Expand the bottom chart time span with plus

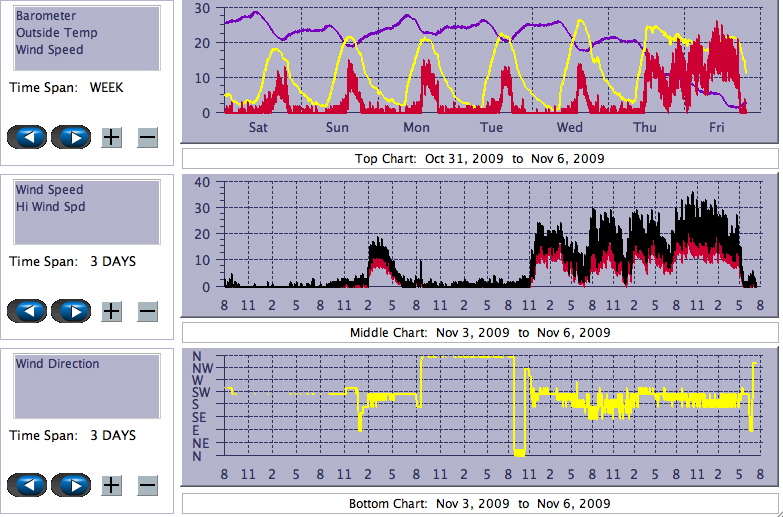tap(111, 485)
